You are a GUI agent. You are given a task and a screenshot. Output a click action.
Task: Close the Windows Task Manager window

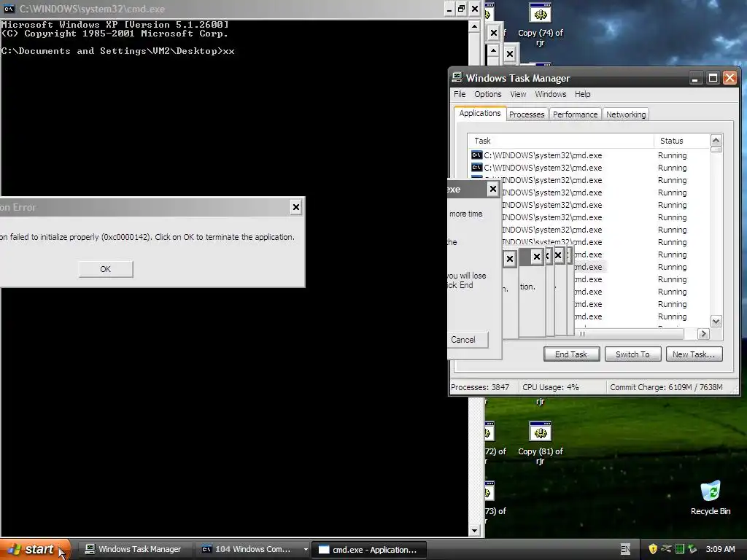point(729,78)
